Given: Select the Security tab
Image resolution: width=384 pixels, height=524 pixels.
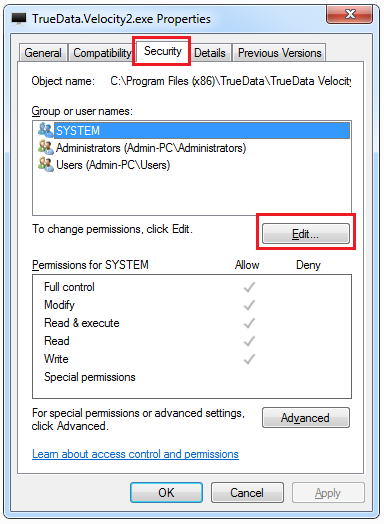Looking at the screenshot, I should (x=163, y=51).
